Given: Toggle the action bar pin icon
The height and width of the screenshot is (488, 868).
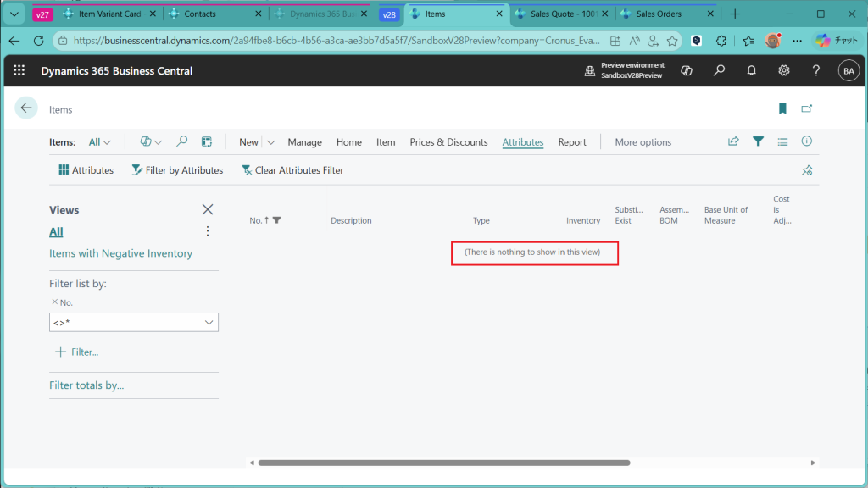Looking at the screenshot, I should tap(807, 170).
